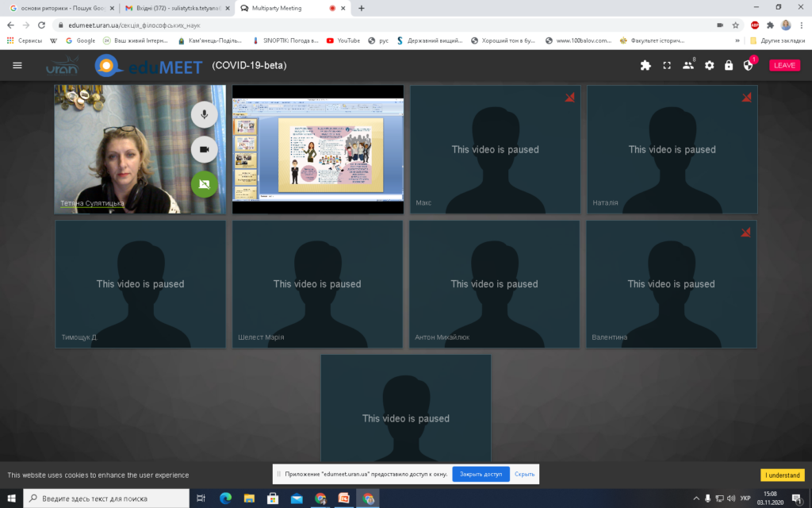Enter fullscreen mode in eduMEET

pyautogui.click(x=667, y=65)
